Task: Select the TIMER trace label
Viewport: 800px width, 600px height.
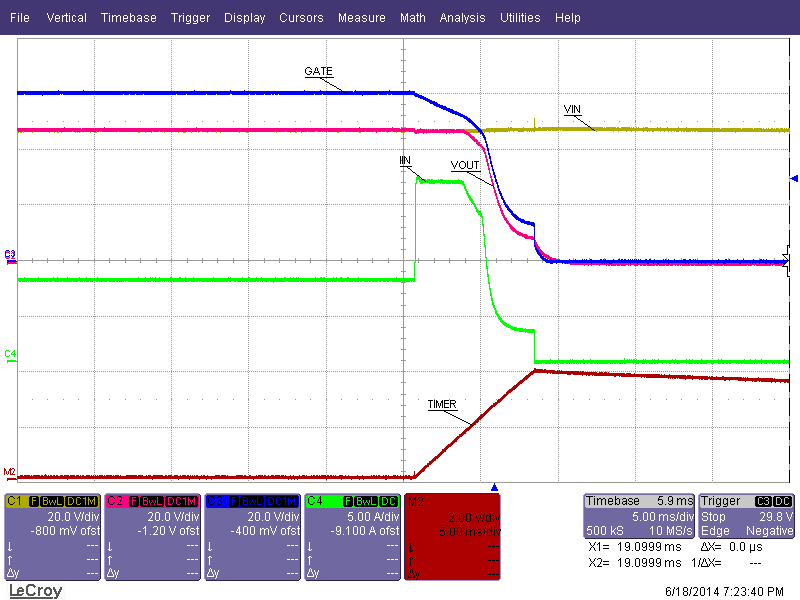Action: coord(442,405)
